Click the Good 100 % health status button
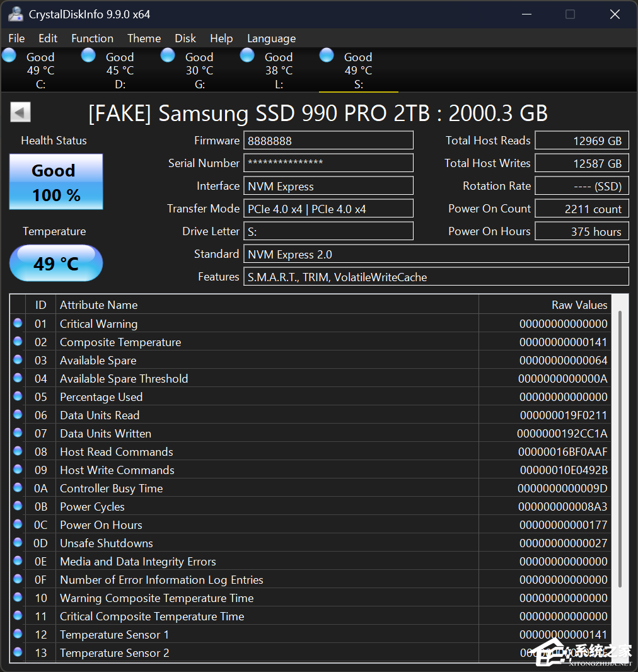638x672 pixels. coord(56,182)
